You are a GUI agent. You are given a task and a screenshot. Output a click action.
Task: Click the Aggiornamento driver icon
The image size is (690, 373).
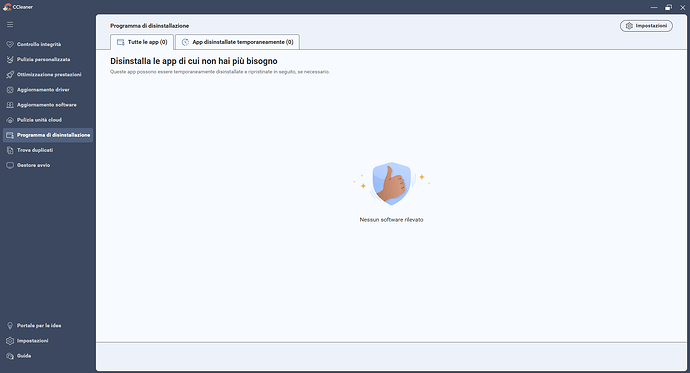(10, 90)
